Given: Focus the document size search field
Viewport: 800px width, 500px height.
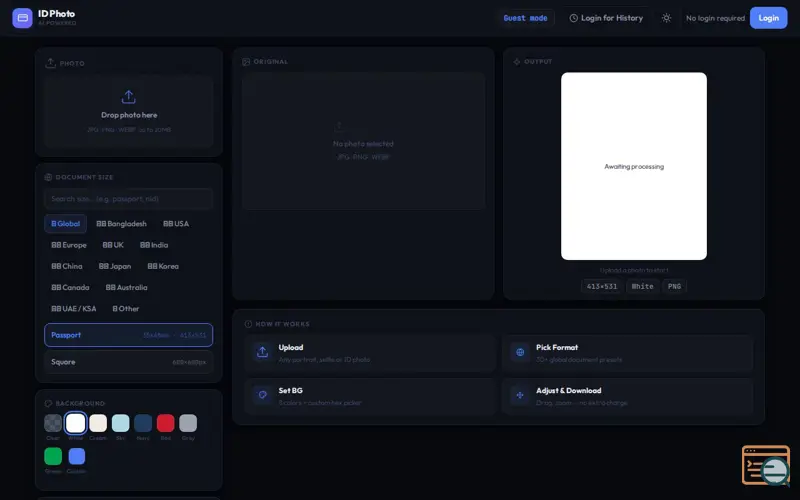Looking at the screenshot, I should (129, 198).
